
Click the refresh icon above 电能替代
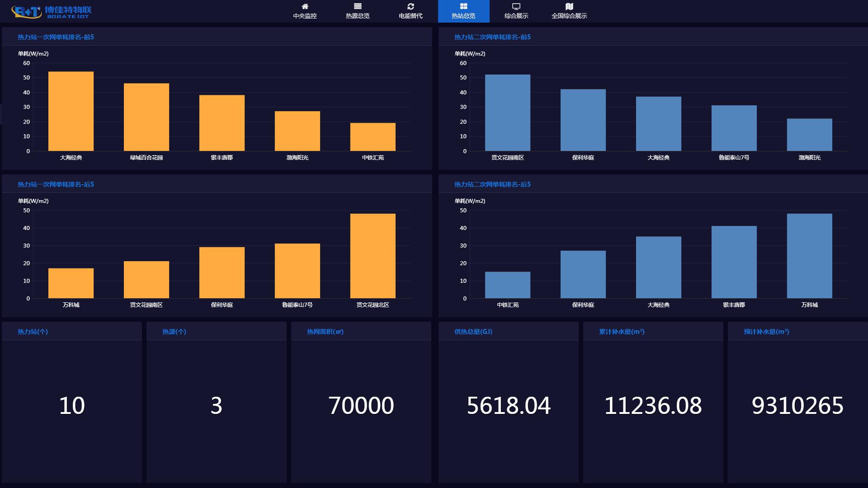[410, 6]
